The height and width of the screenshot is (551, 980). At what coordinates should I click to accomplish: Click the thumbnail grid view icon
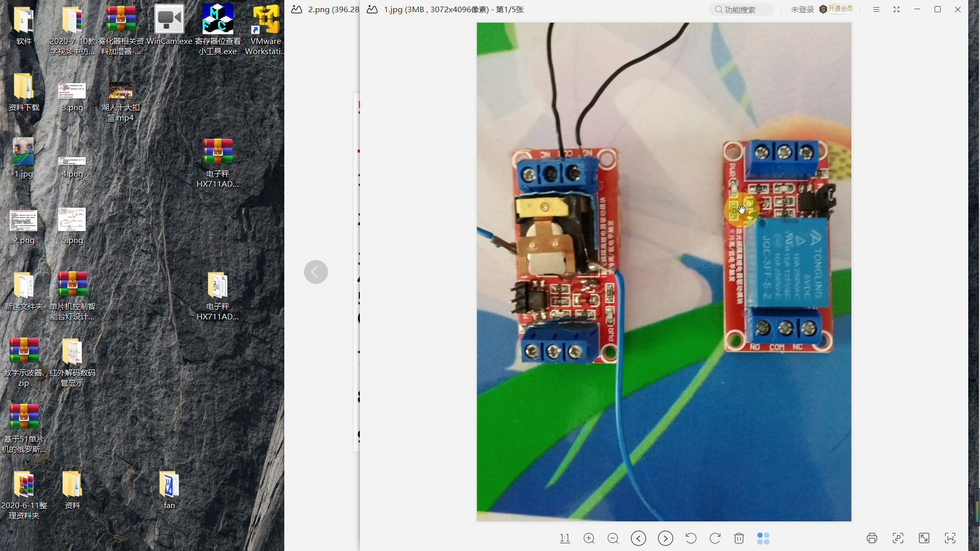pyautogui.click(x=764, y=538)
